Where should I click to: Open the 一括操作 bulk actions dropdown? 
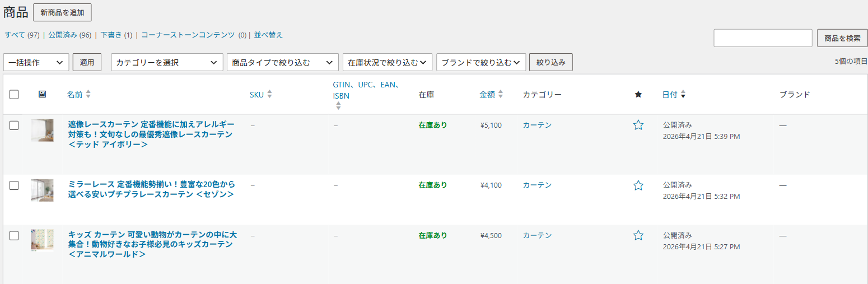(36, 62)
